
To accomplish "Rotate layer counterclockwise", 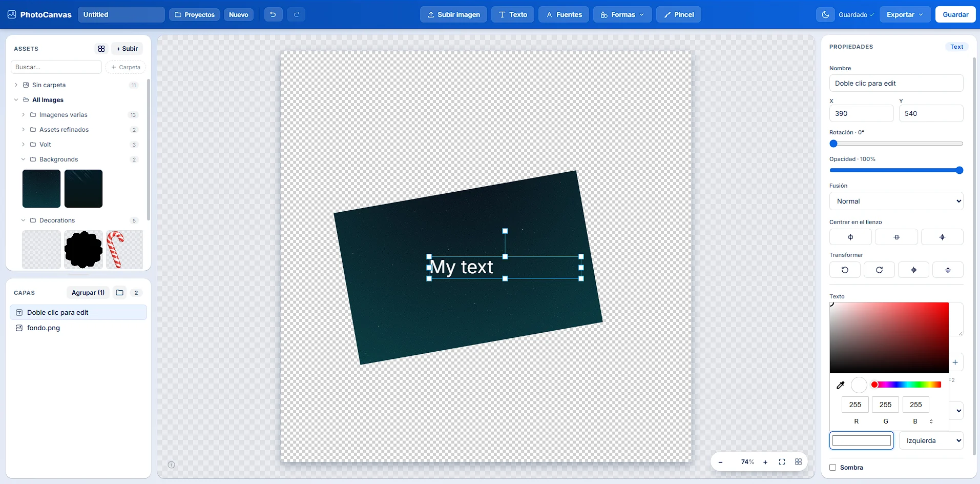I will [845, 270].
